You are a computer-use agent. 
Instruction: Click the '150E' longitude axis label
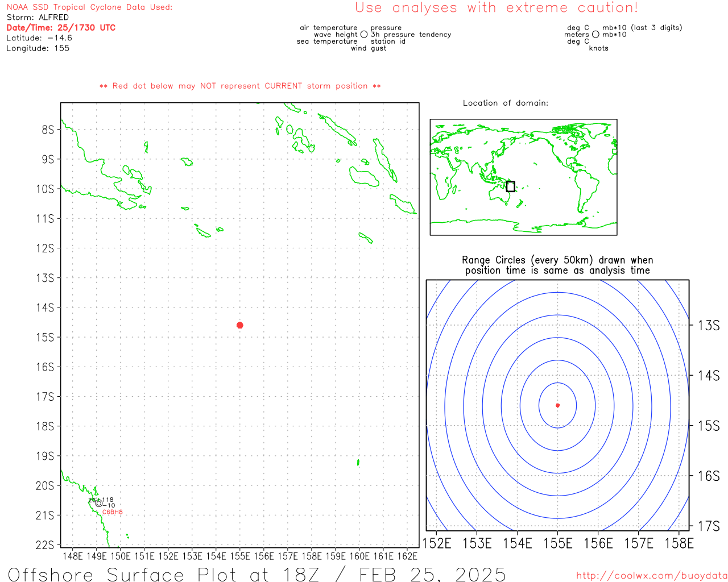coord(120,556)
